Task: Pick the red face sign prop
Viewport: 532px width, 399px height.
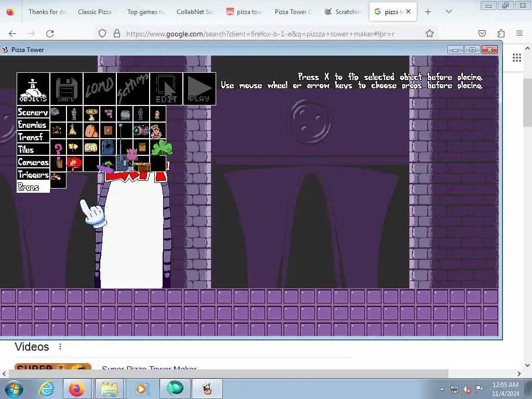Action: 74,163
